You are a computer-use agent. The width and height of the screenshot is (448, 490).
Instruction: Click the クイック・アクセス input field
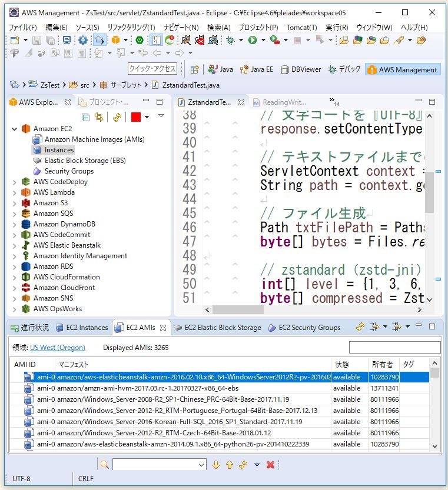152,68
